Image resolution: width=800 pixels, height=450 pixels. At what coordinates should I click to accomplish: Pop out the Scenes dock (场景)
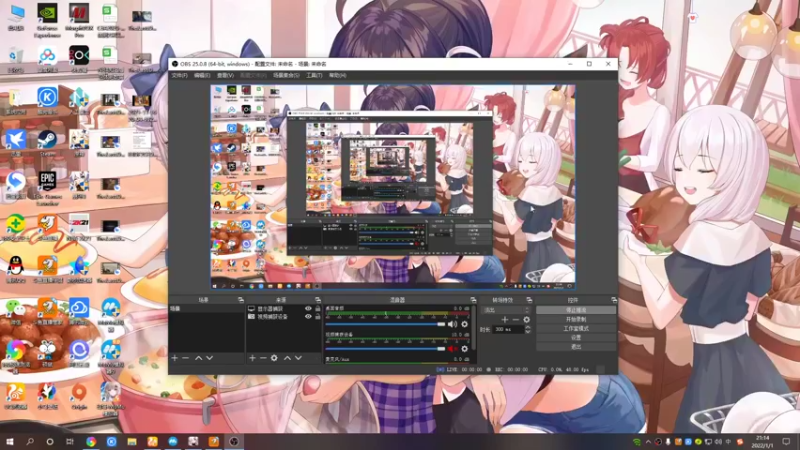[x=241, y=300]
